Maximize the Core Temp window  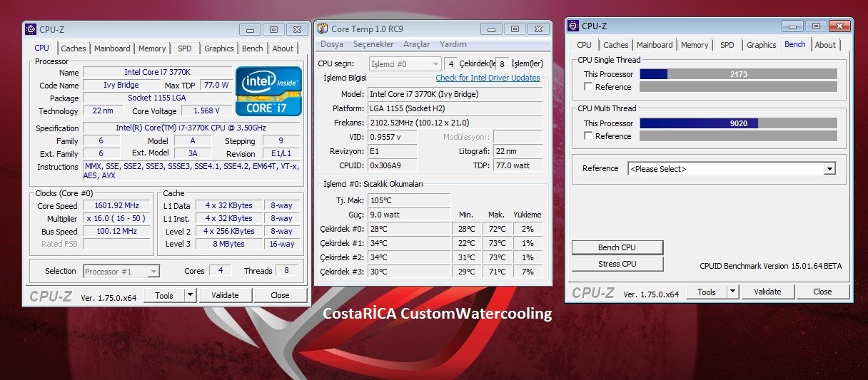pos(515,29)
